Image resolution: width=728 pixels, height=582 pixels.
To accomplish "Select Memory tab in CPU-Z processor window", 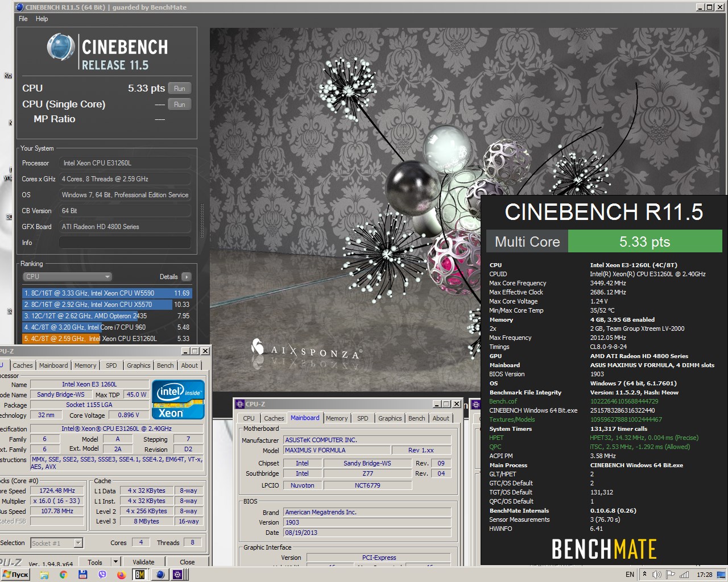I will point(85,365).
